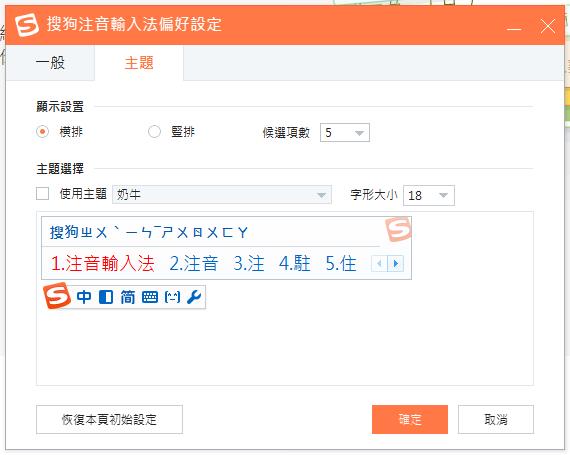Click the 確定 confirm button
The width and height of the screenshot is (570, 455).
[x=410, y=420]
